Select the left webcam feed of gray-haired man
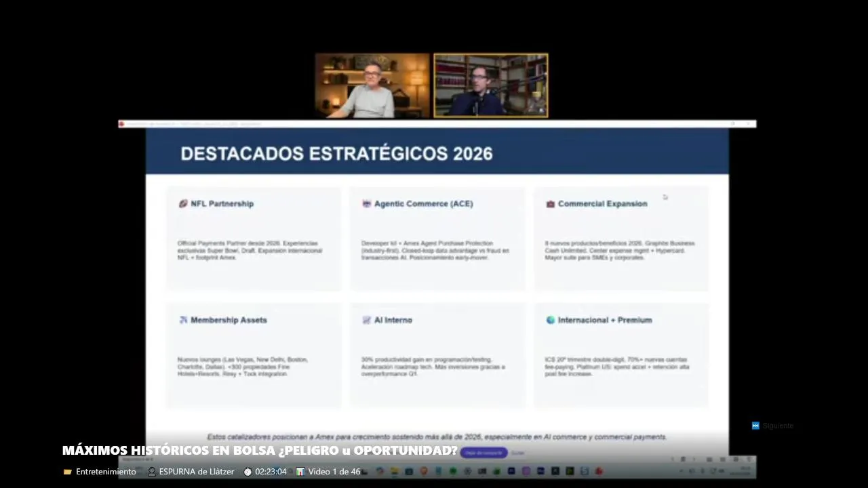 point(372,86)
